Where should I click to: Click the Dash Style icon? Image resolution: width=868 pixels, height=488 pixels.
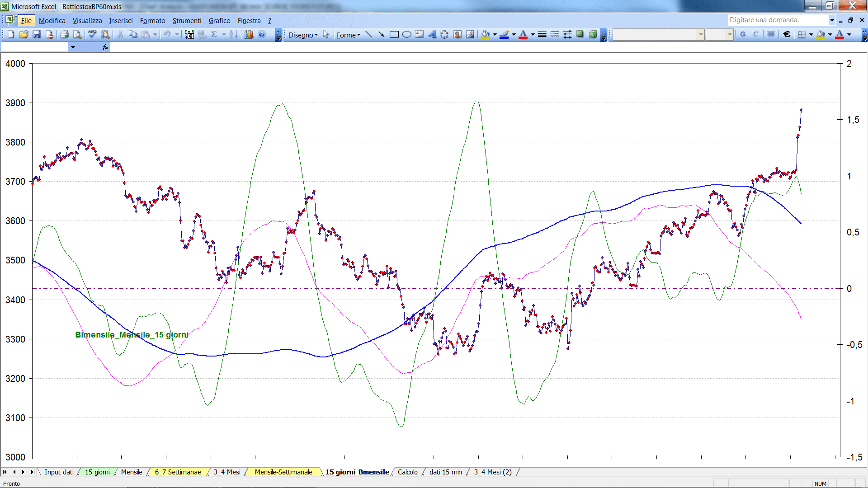coord(555,34)
